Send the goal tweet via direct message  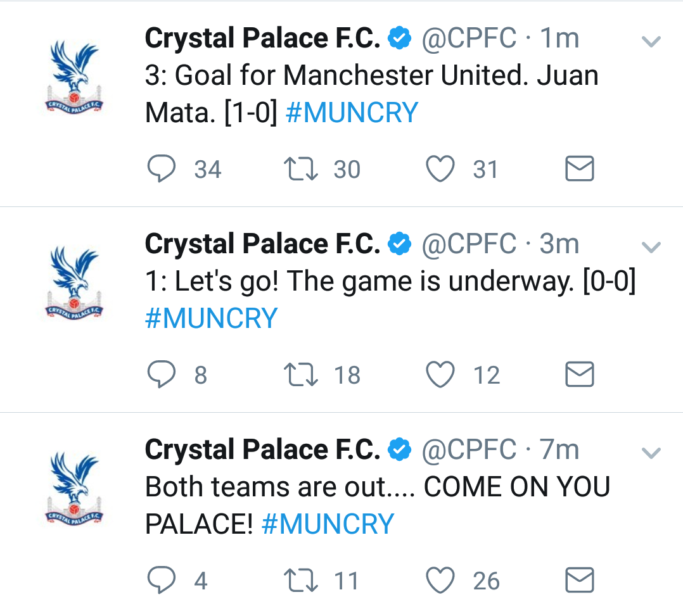(580, 168)
